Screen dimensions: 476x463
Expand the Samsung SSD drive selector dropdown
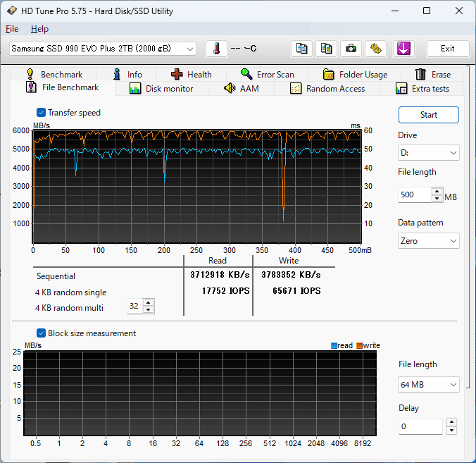click(103, 49)
